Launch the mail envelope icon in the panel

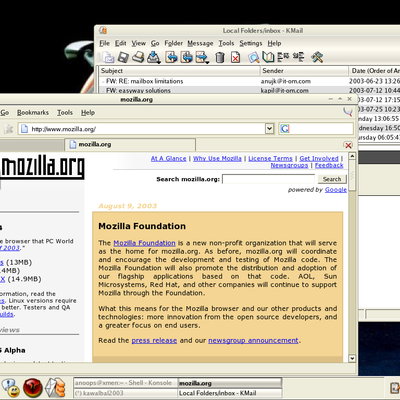click(x=55, y=388)
